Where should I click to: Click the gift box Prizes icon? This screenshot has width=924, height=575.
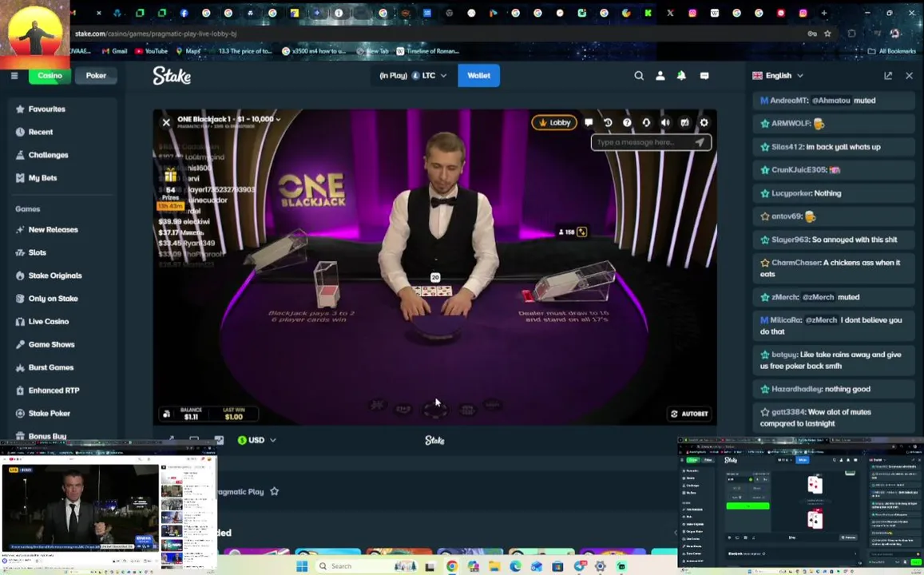pos(170,176)
